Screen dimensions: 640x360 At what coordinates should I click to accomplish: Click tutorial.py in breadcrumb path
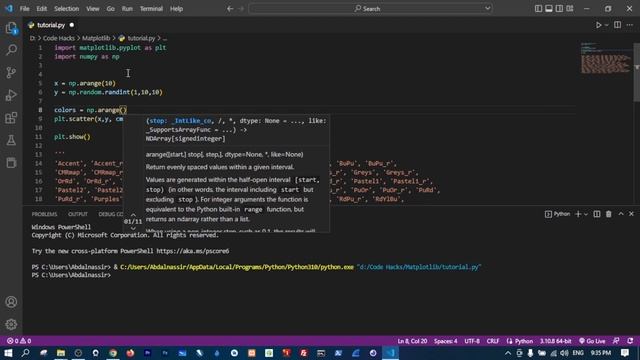(x=141, y=38)
